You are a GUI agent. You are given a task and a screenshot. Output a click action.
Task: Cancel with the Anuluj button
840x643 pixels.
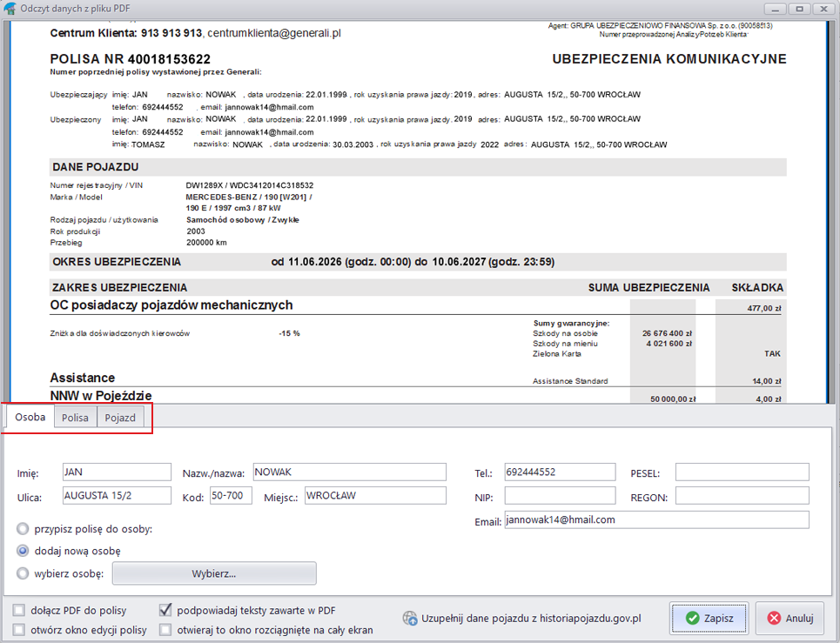tap(790, 619)
